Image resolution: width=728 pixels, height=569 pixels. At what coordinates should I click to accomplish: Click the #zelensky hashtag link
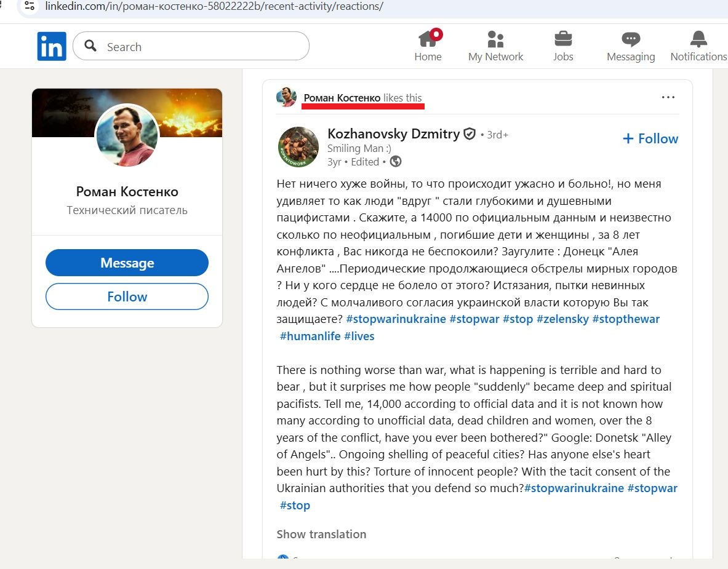[562, 319]
